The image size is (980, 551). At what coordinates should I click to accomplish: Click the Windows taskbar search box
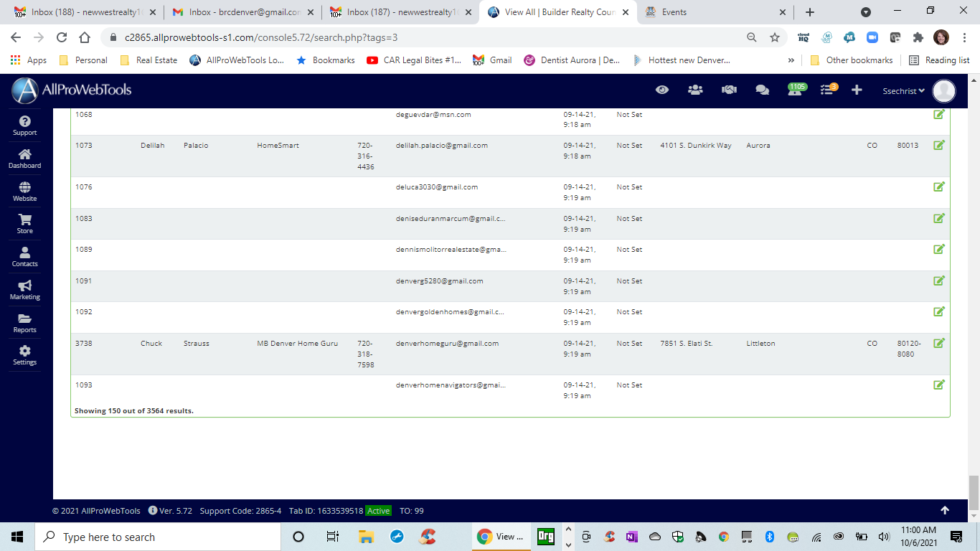point(158,537)
